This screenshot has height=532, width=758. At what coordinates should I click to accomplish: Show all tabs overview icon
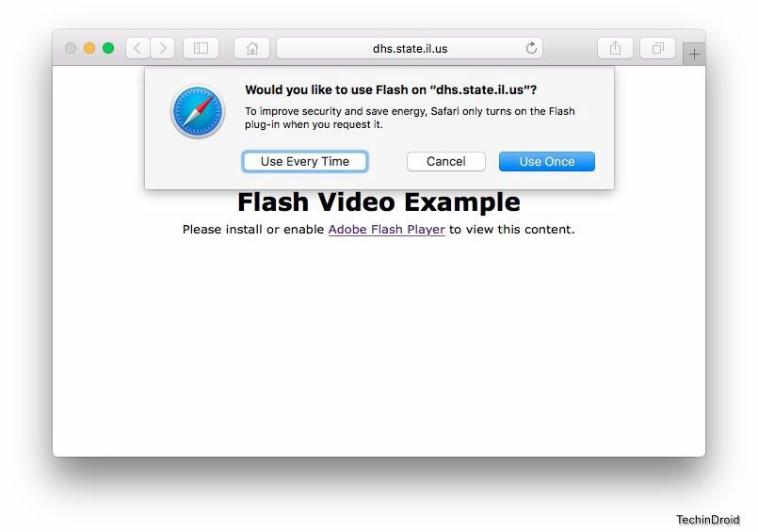657,48
